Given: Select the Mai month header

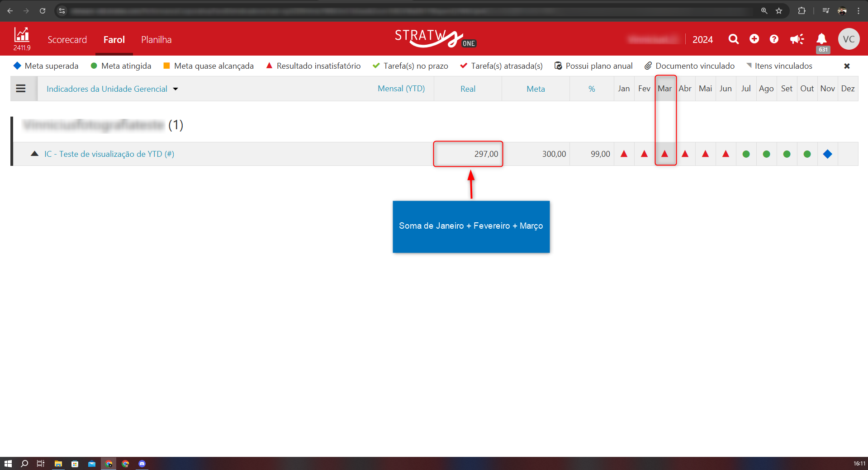Looking at the screenshot, I should pos(705,89).
